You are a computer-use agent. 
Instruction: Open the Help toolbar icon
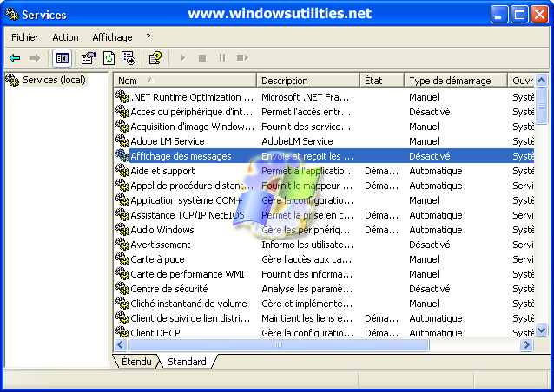155,58
